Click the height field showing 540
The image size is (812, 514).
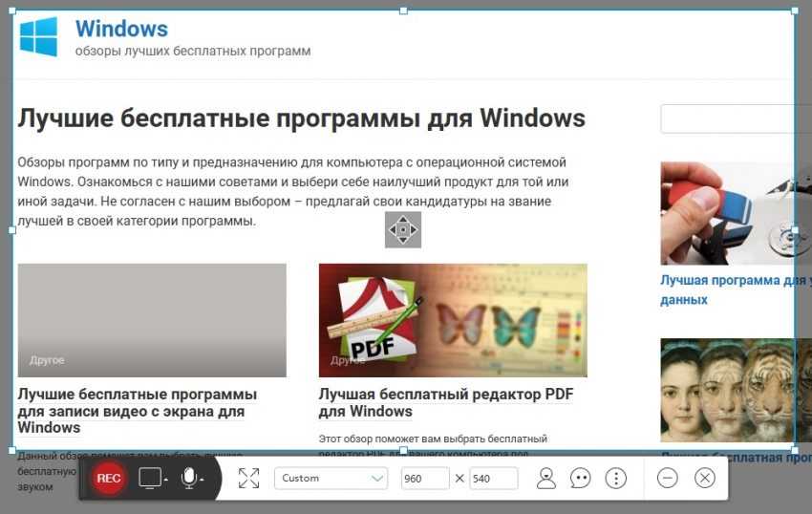pos(493,479)
